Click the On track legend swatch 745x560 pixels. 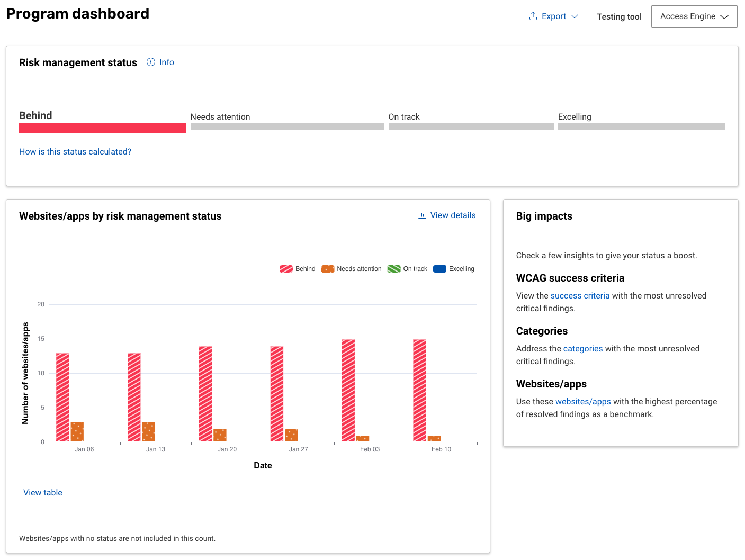(393, 269)
